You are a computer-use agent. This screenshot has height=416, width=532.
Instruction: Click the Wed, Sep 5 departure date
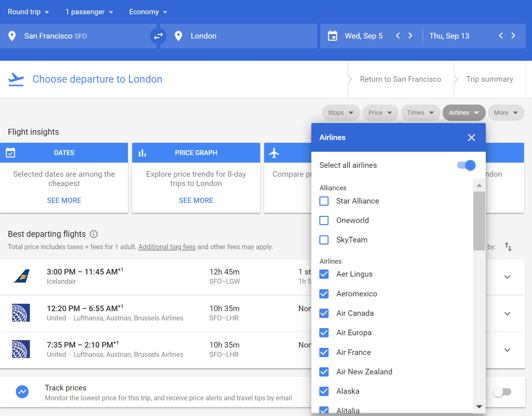pyautogui.click(x=364, y=36)
